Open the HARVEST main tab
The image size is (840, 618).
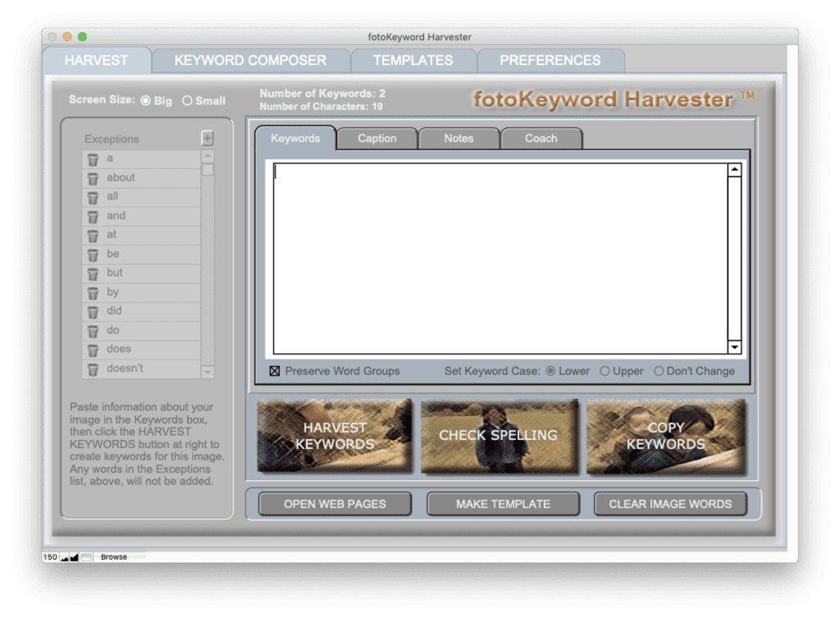coord(97,60)
